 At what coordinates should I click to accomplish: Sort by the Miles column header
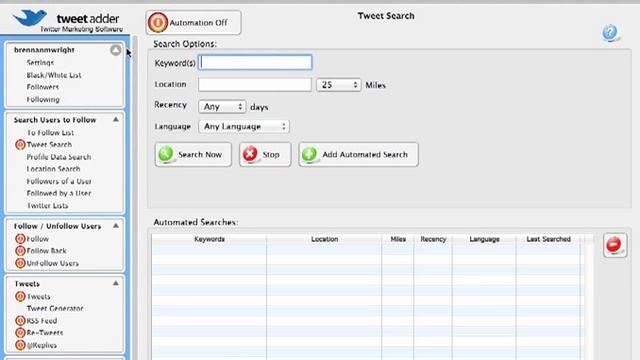pos(398,239)
